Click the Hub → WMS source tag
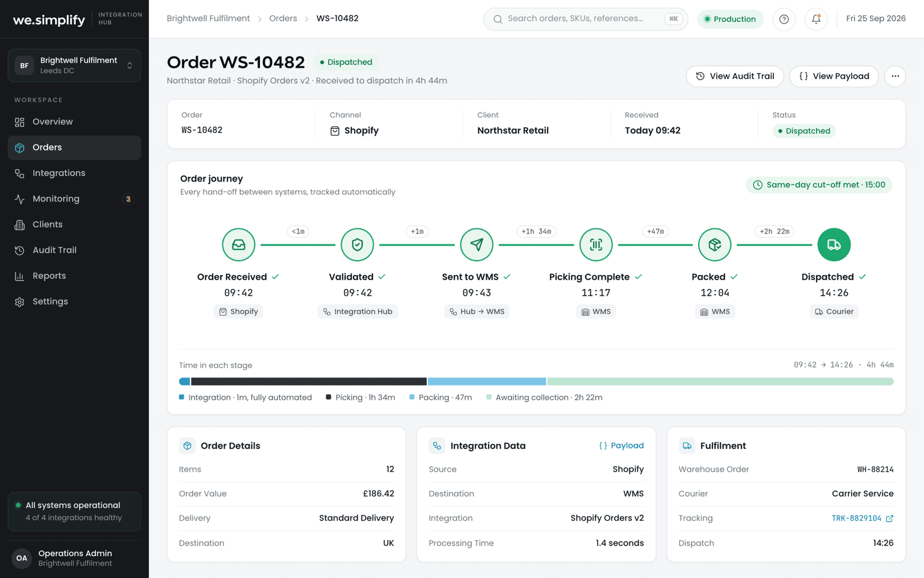Screen dimensions: 924x578 click(x=477, y=312)
